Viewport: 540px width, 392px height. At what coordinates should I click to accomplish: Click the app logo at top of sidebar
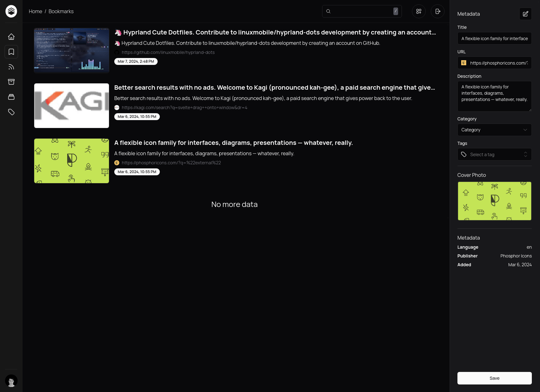[11, 11]
